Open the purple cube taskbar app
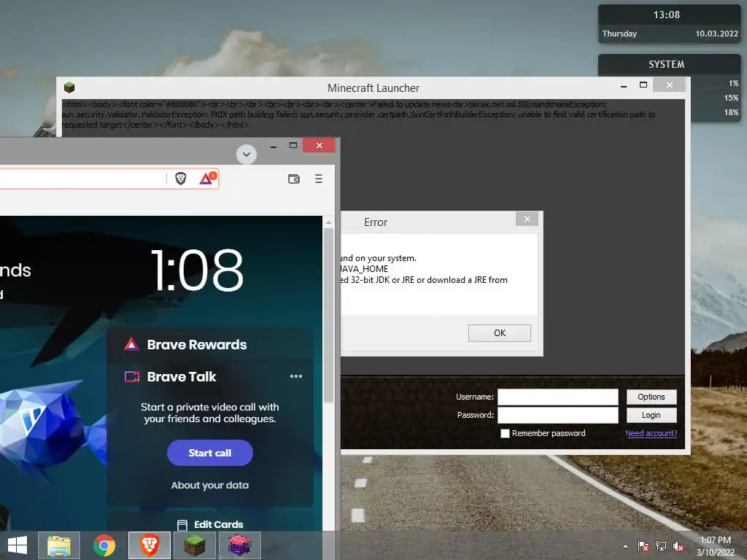Image resolution: width=747 pixels, height=560 pixels. (x=239, y=545)
